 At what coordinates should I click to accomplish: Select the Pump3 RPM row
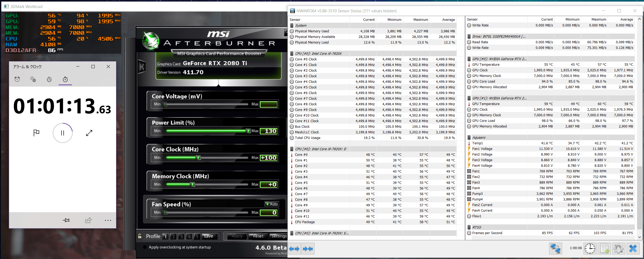[x=550, y=194]
